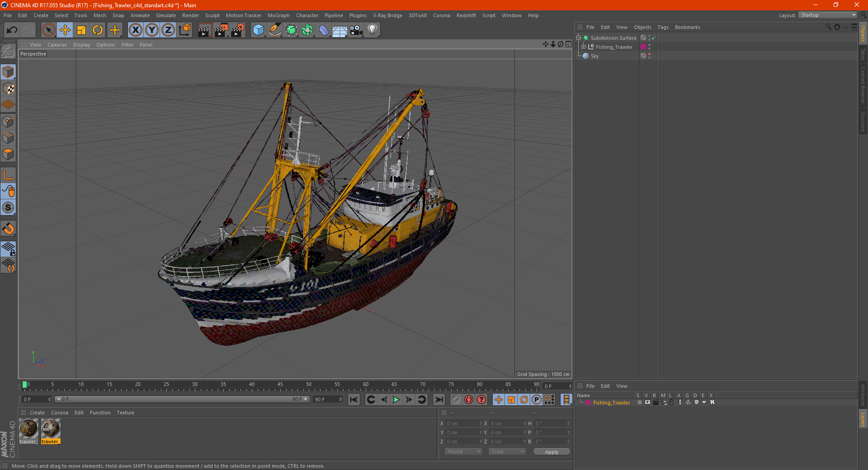Click the Apply button in coordinates

coord(552,452)
